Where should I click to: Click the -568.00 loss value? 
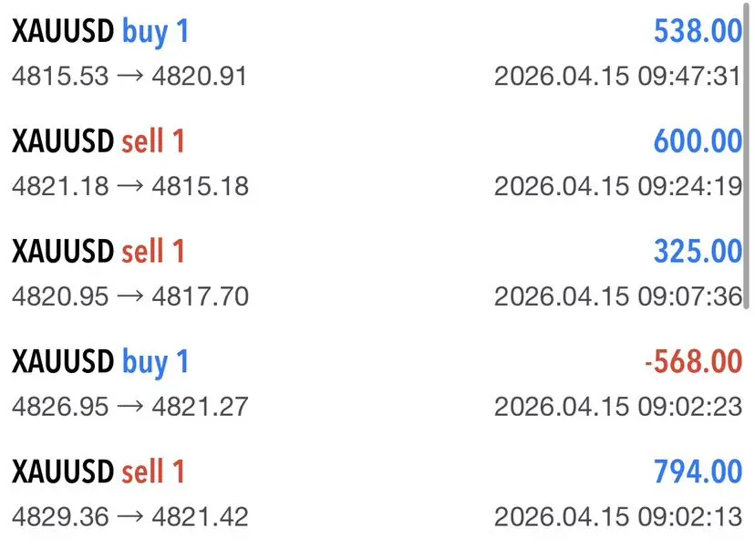pos(693,361)
